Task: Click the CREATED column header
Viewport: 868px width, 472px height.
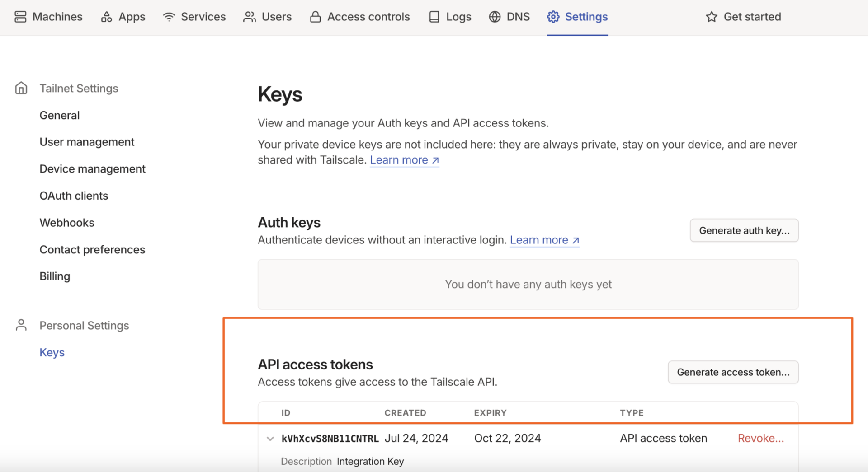Action: point(405,413)
